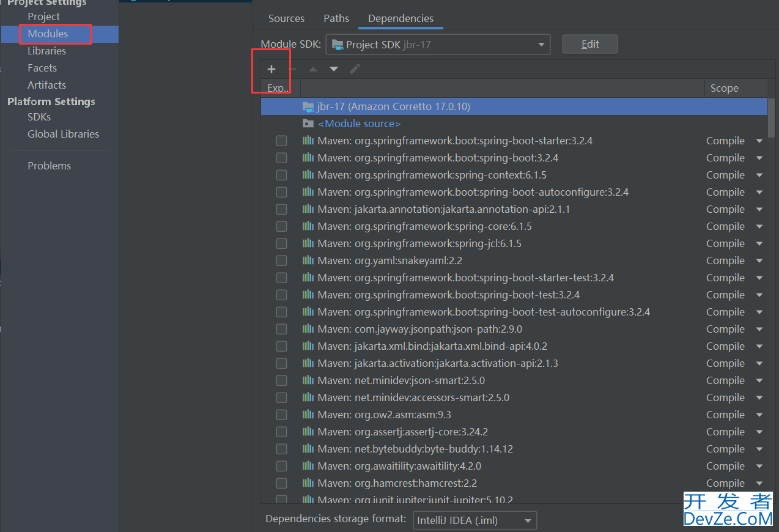Click the Edit button next to Module SDK
The width and height of the screenshot is (779, 532).
coord(590,44)
